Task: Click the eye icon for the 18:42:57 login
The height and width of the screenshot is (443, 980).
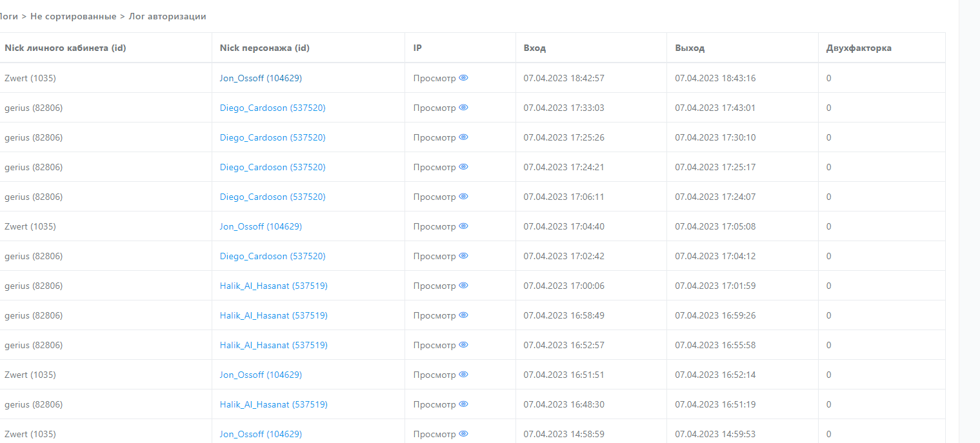Action: click(x=463, y=78)
